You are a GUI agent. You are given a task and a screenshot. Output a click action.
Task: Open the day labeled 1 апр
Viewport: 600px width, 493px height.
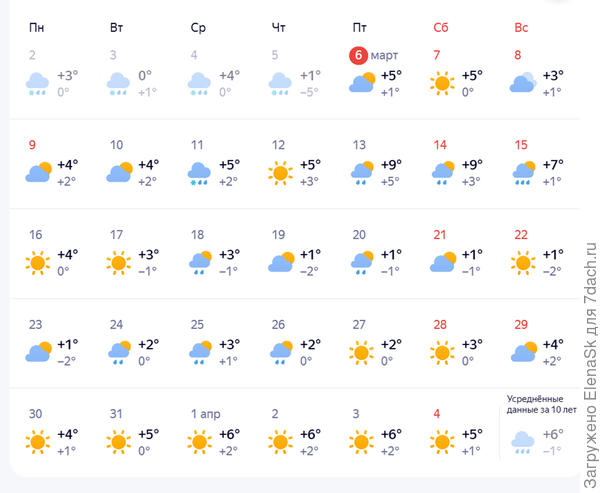coord(206,413)
